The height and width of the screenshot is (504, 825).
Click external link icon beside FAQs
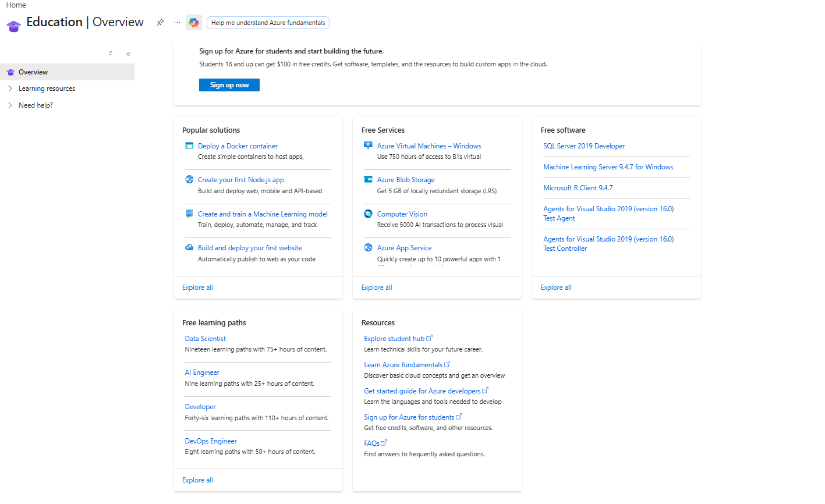[x=384, y=443]
